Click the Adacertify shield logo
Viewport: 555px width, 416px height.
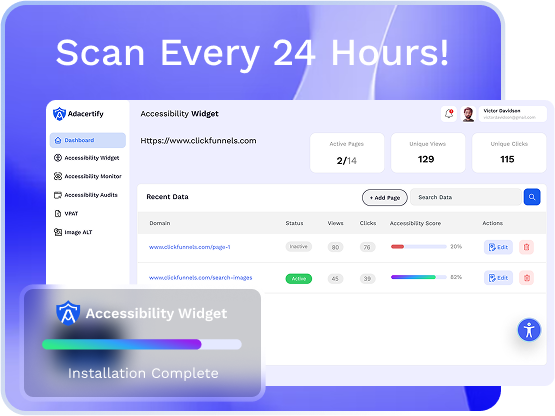click(59, 114)
